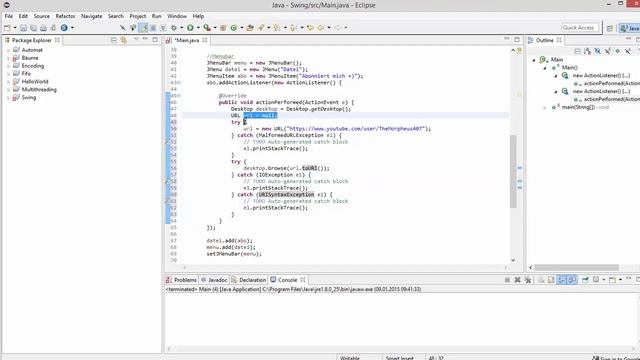Select the Main.java editor tab
This screenshot has width=640, height=360.
click(186, 40)
